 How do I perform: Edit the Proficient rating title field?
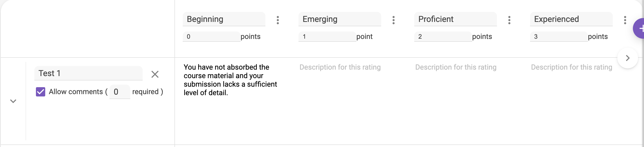pyautogui.click(x=455, y=19)
